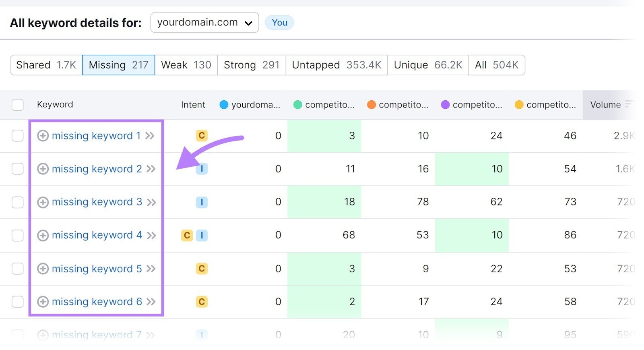Click the plus icon beside missing keyword 3
Image resolution: width=644 pixels, height=350 pixels.
pos(43,202)
